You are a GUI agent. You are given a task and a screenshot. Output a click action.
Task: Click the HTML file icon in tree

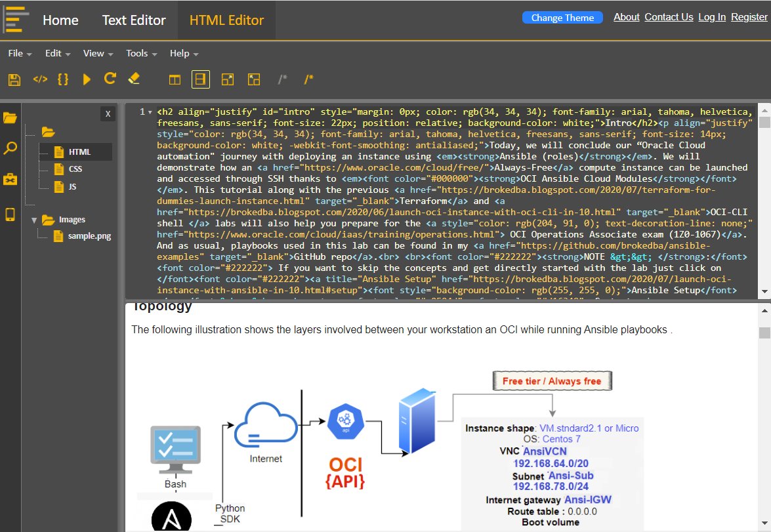(59, 152)
